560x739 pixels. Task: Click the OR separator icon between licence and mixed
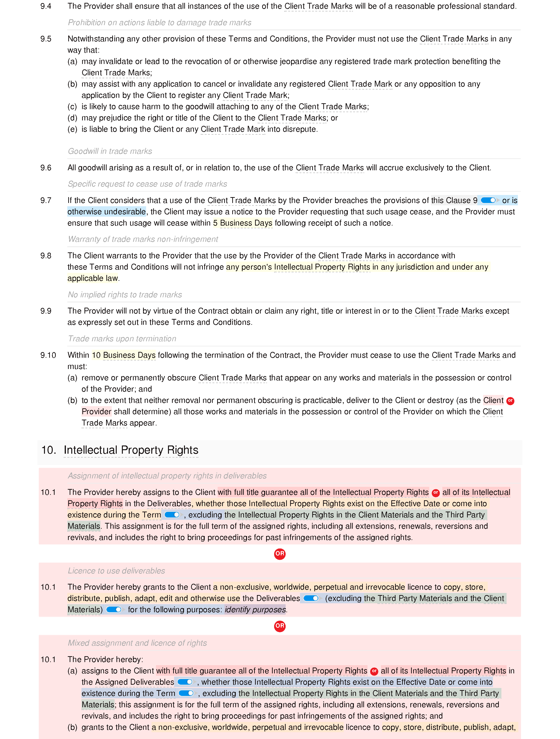(x=280, y=626)
